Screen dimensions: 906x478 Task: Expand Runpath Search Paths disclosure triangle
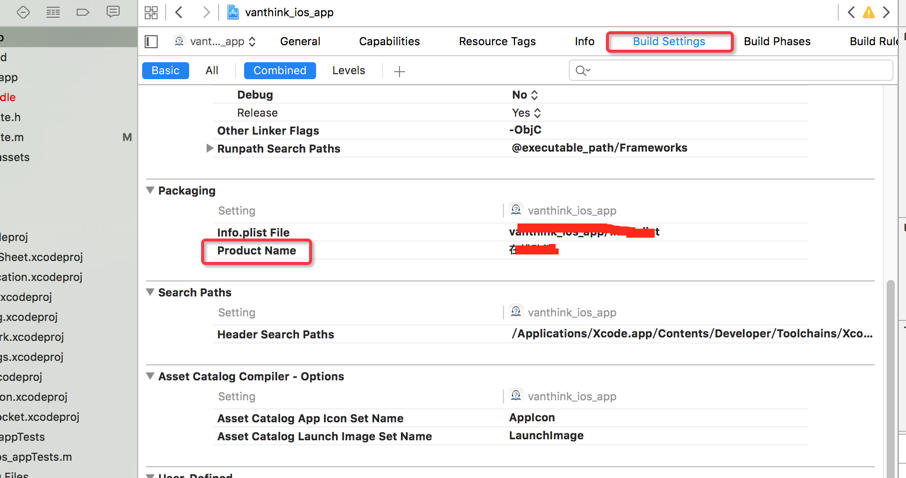click(210, 149)
